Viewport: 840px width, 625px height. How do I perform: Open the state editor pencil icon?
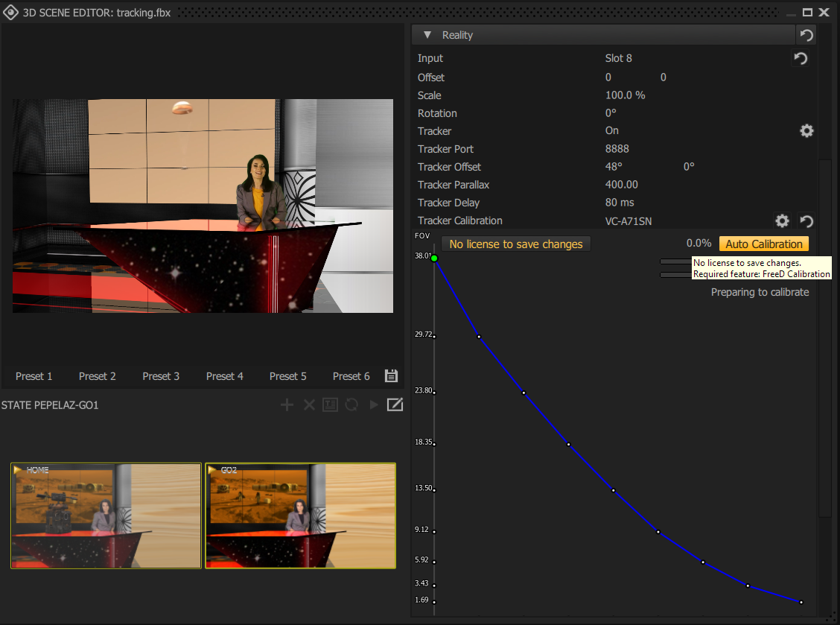[x=395, y=404]
